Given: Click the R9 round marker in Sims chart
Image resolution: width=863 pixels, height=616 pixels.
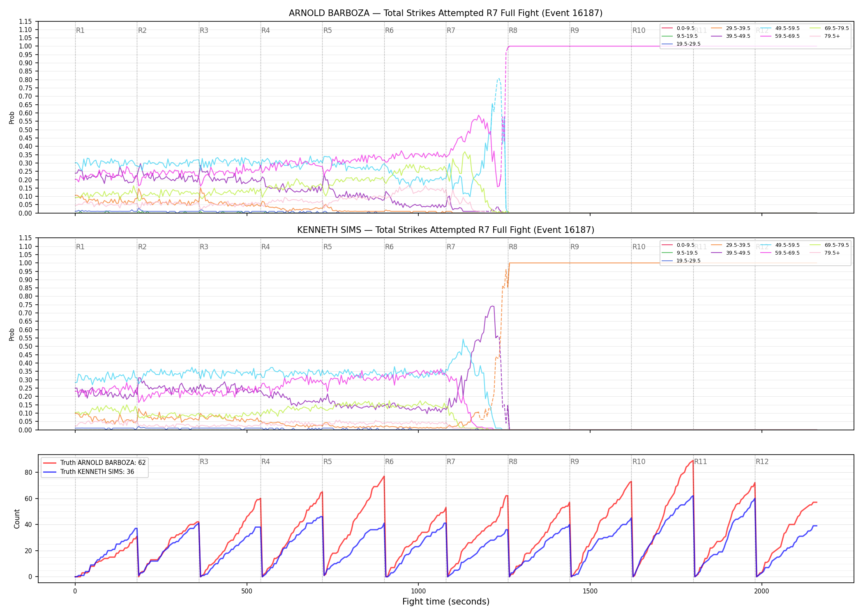Looking at the screenshot, I should pyautogui.click(x=575, y=247).
